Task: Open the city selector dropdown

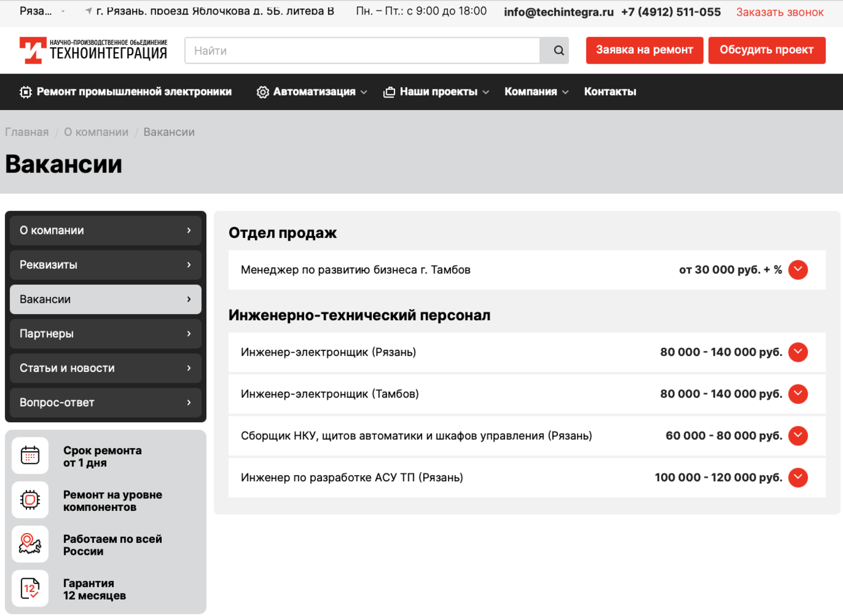Action: point(42,11)
